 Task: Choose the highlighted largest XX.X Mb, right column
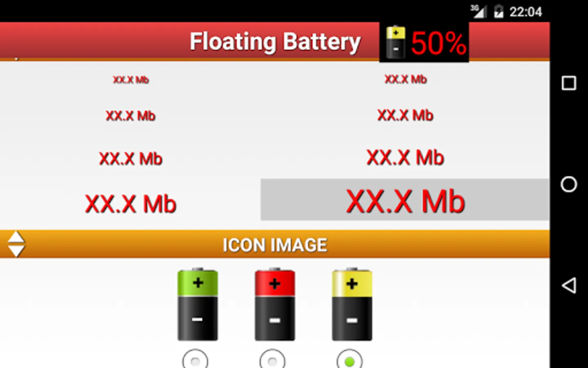pyautogui.click(x=405, y=200)
